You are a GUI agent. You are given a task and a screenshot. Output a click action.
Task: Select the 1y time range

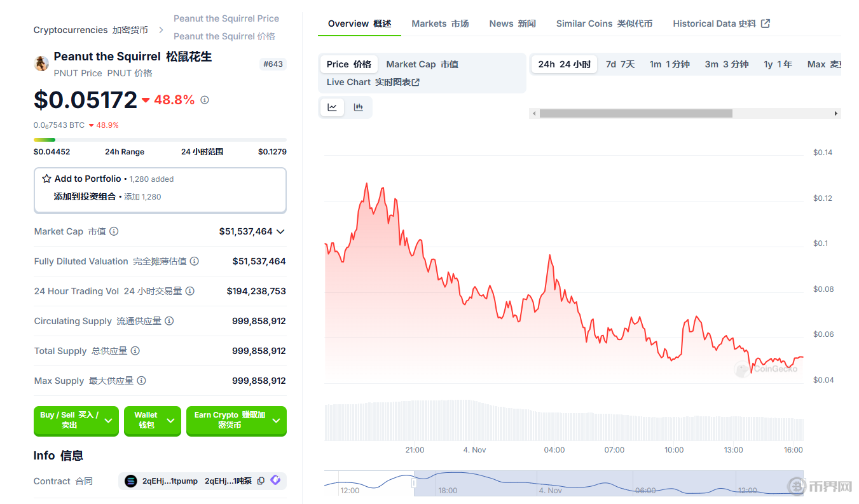pyautogui.click(x=778, y=64)
